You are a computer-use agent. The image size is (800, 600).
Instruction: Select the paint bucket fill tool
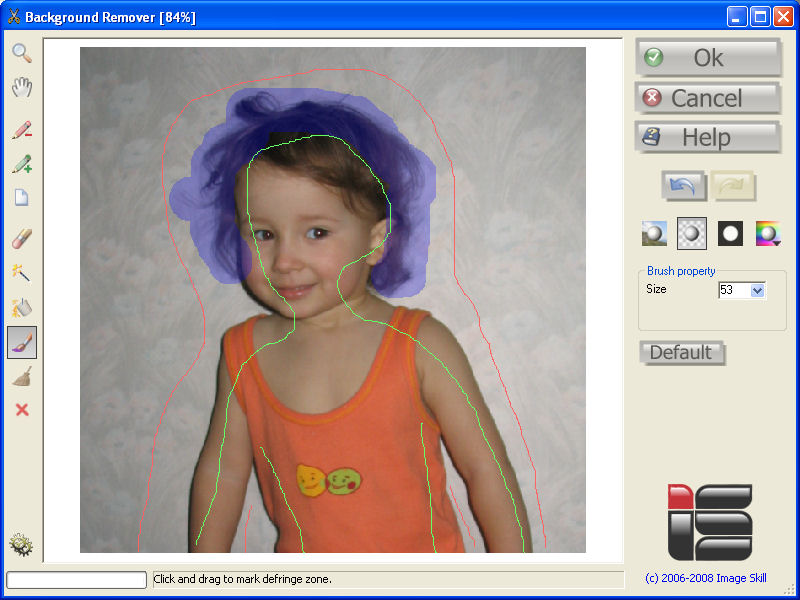coord(21,307)
